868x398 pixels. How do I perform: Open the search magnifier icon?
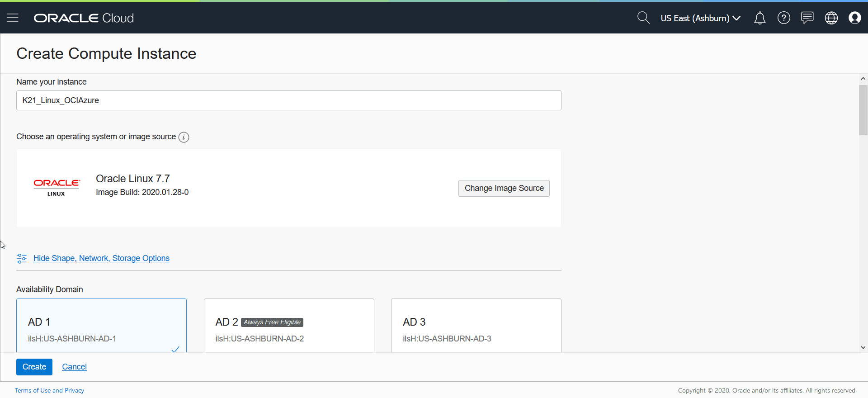pyautogui.click(x=643, y=18)
